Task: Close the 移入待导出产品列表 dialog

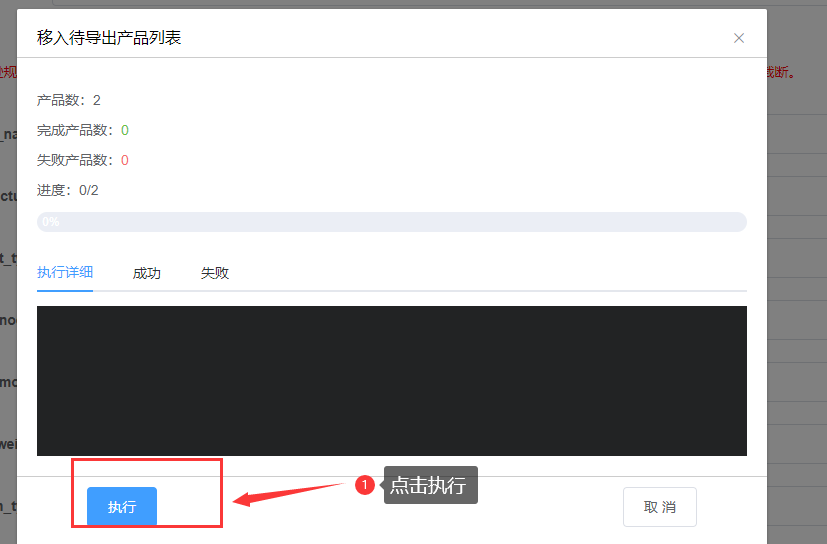Action: 738,38
